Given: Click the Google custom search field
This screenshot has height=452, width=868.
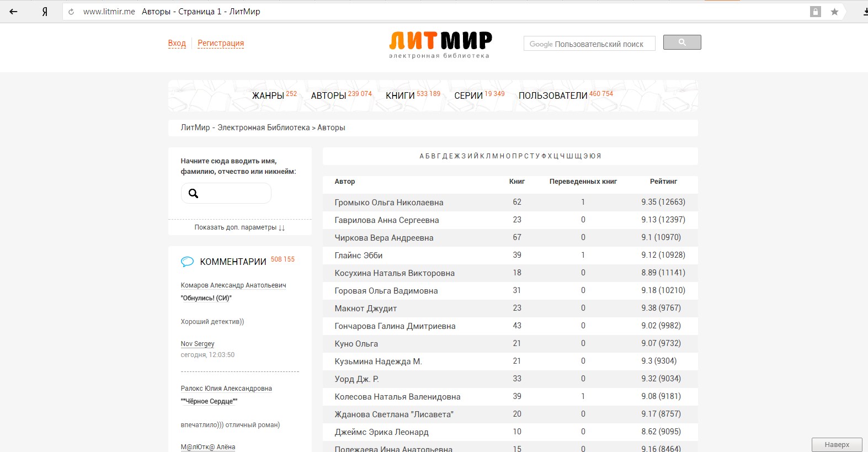Looking at the screenshot, I should (x=589, y=44).
